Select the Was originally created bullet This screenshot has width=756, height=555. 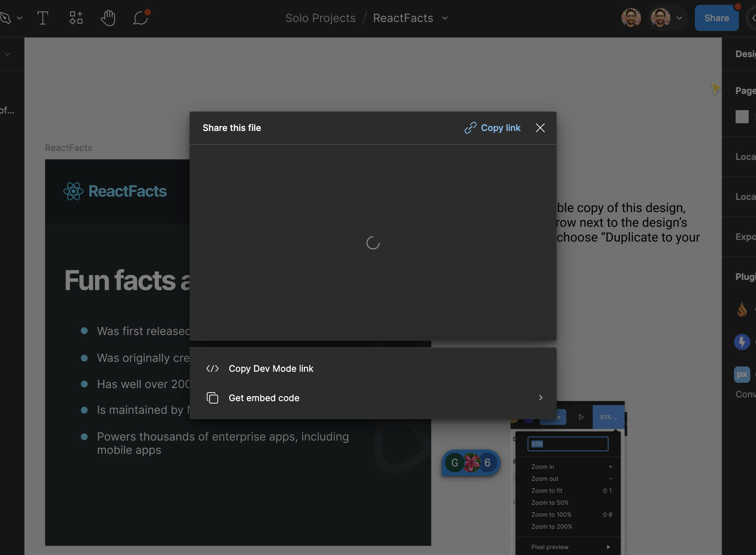click(144, 358)
